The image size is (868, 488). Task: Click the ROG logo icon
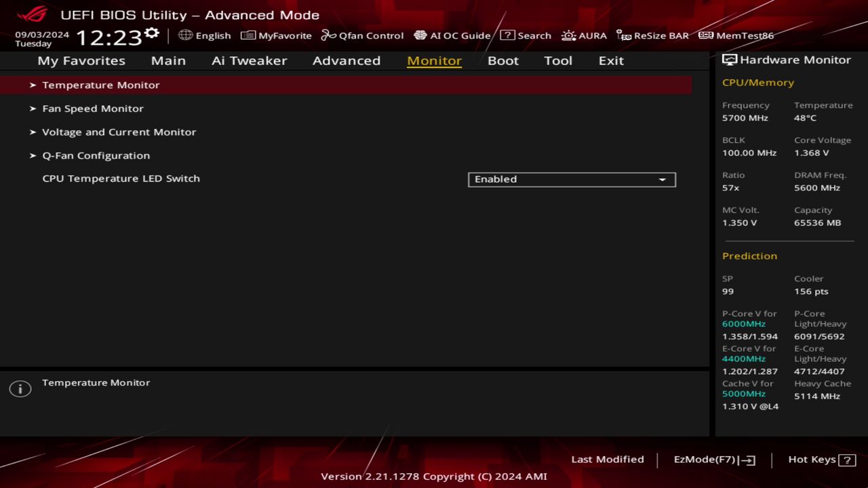(x=33, y=14)
